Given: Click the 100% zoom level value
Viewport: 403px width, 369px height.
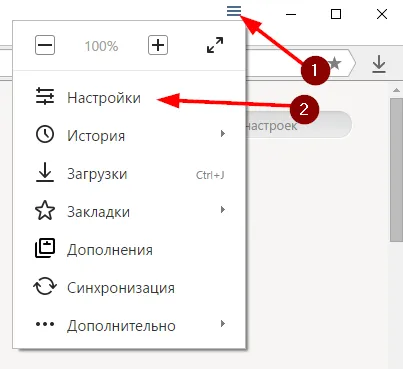Looking at the screenshot, I should click(x=101, y=46).
